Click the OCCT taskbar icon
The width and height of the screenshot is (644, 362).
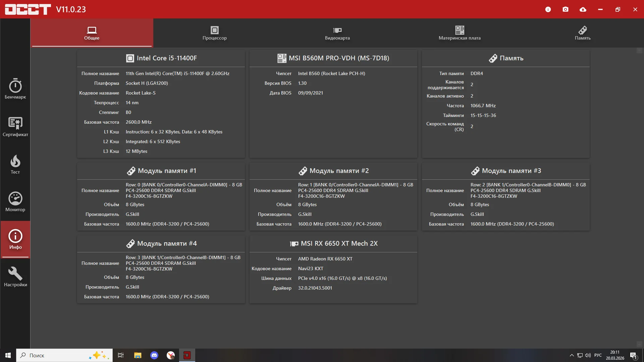(x=187, y=355)
